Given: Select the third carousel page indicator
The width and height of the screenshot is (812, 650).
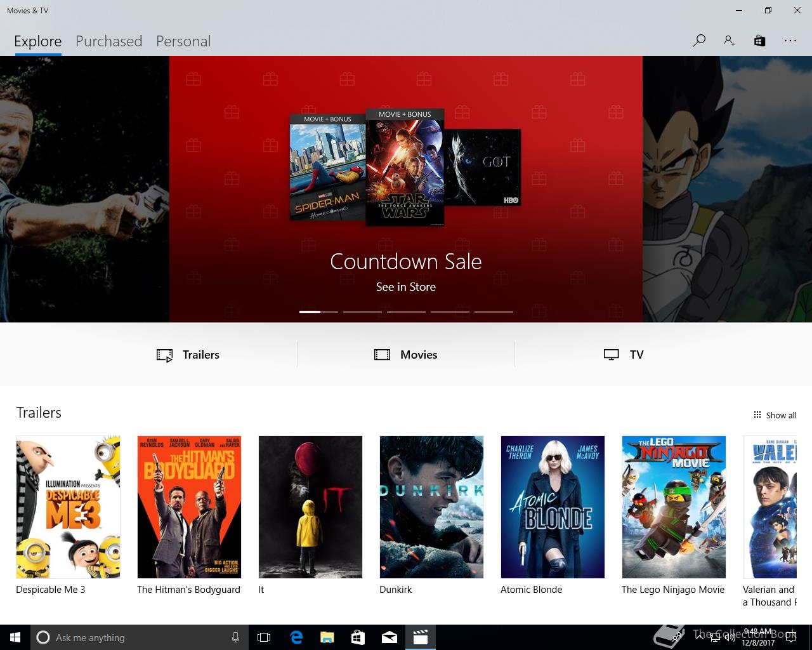Looking at the screenshot, I should (x=406, y=312).
